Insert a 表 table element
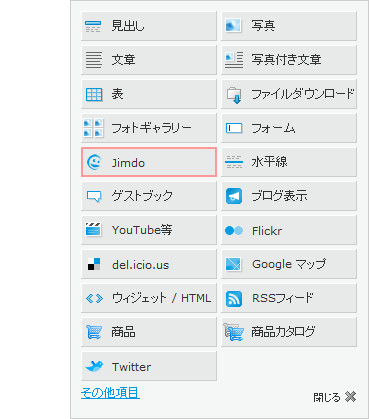Viewport: 369px width, 419px height. (x=149, y=94)
